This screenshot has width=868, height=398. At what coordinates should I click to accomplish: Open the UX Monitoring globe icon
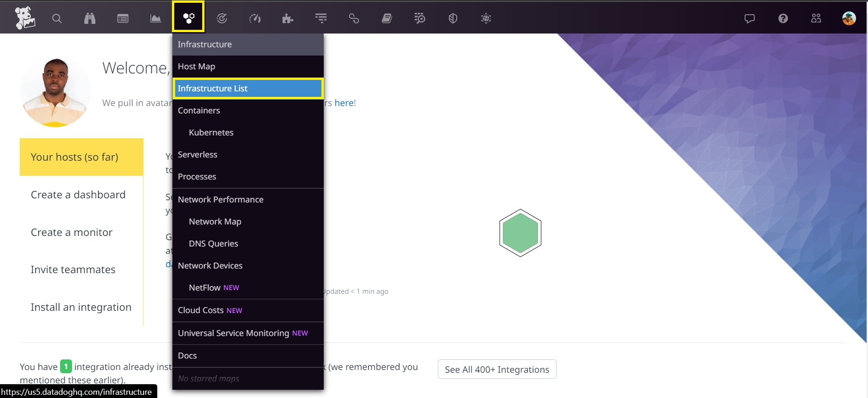(x=486, y=18)
